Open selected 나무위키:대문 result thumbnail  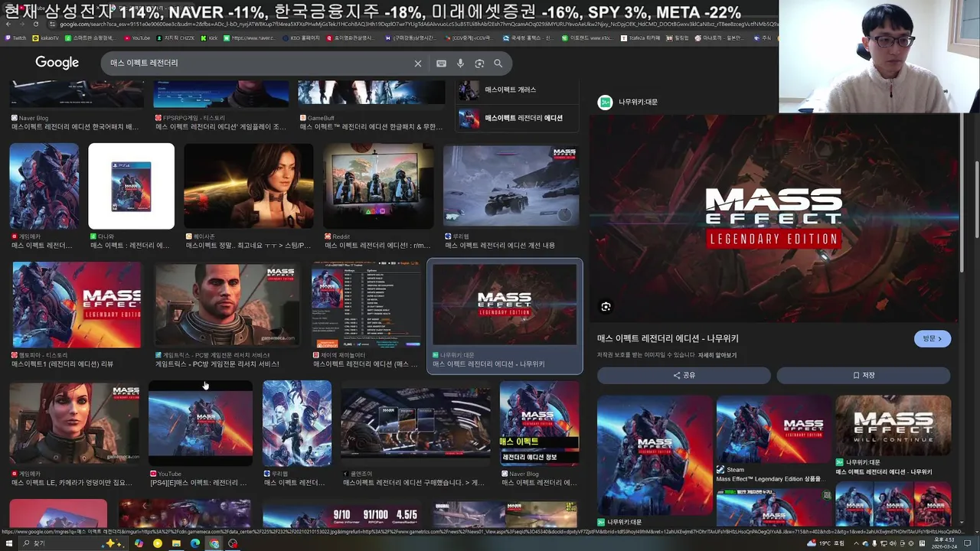point(505,305)
